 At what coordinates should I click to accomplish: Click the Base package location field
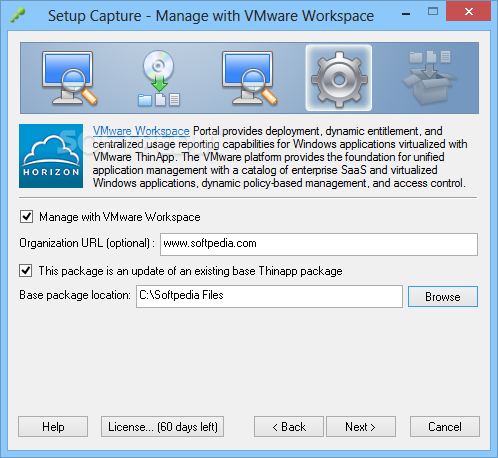[x=269, y=296]
